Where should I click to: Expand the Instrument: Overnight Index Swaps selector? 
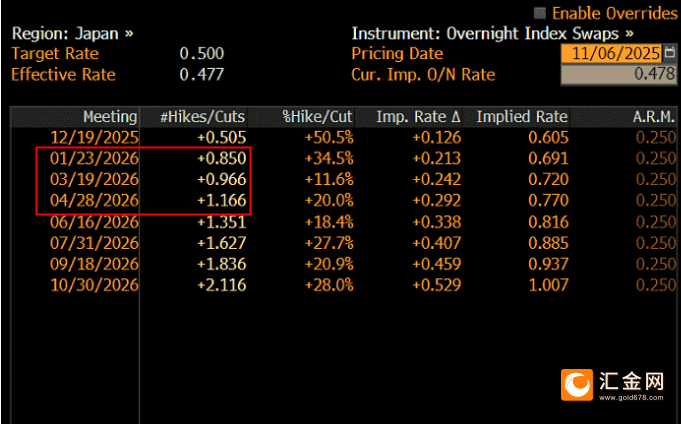[493, 33]
